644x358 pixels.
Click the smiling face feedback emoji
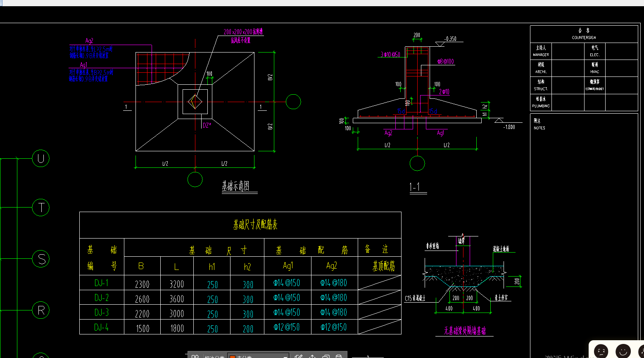[623, 351]
